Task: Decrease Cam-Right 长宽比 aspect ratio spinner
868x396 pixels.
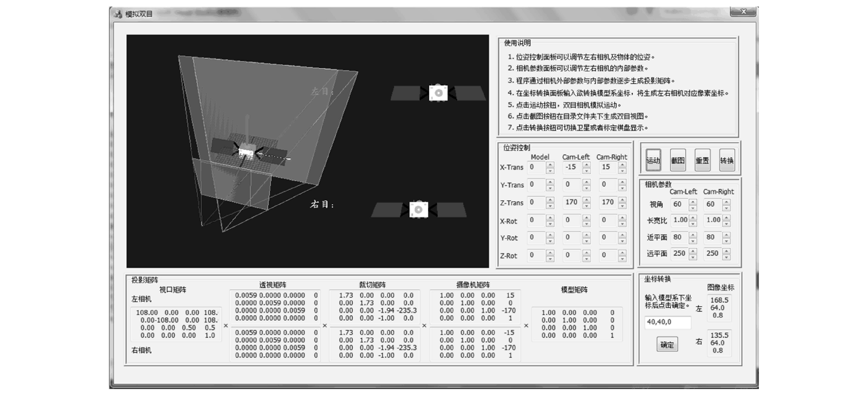Action: [x=727, y=224]
